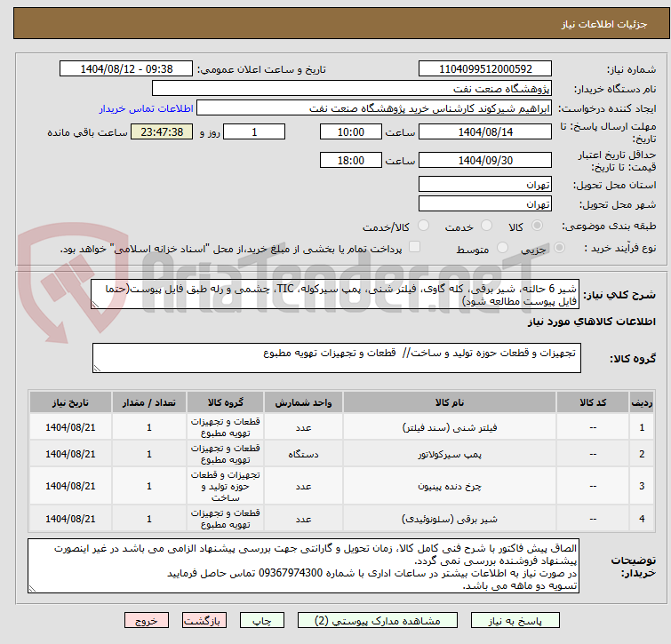Click the خروج exit button

[147, 621]
